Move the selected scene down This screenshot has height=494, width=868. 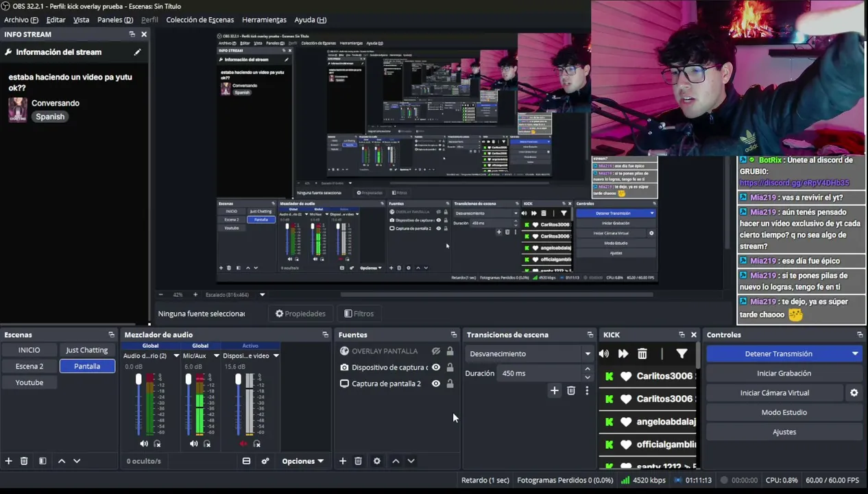77,461
